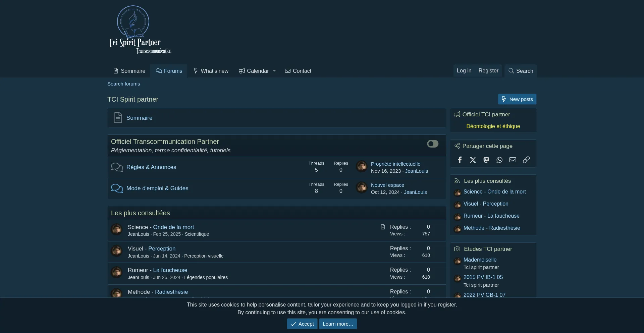Open the Règles & Annonces forum
The image size is (644, 333).
click(x=151, y=167)
